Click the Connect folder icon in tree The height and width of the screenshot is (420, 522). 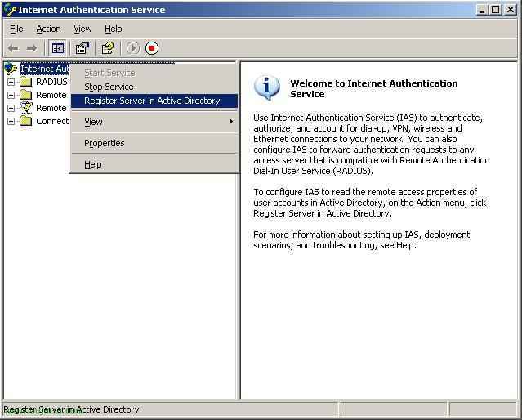click(x=25, y=121)
